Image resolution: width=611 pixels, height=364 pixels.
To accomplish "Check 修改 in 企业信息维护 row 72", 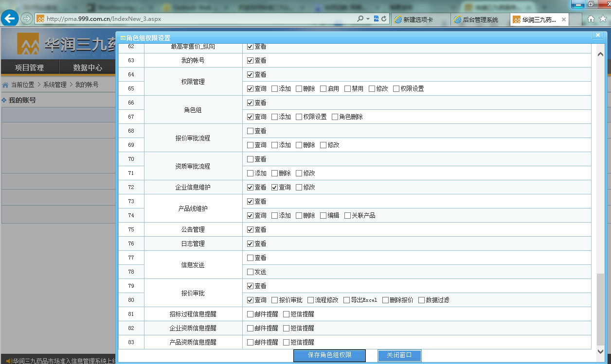I will [x=299, y=187].
